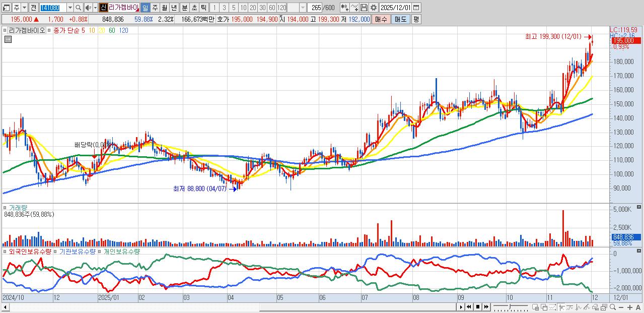Click the speaker sound icon in the toolbar
Screen dimensions: 644x313
click(89, 8)
